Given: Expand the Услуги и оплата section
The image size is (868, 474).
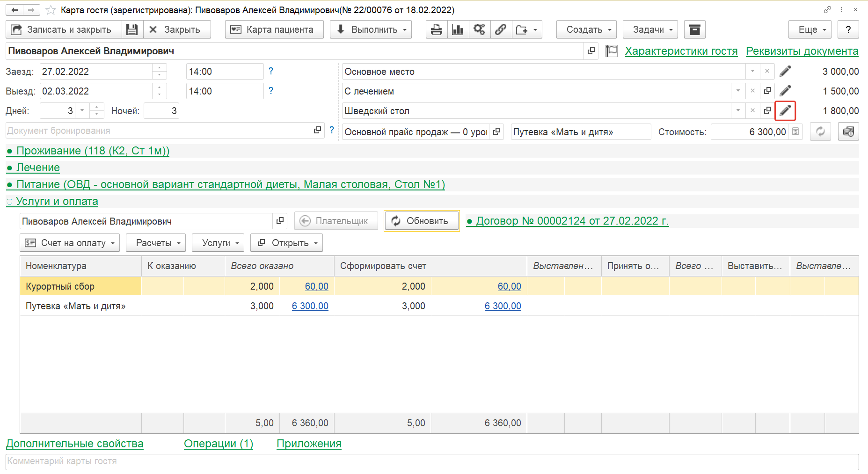Looking at the screenshot, I should [57, 201].
